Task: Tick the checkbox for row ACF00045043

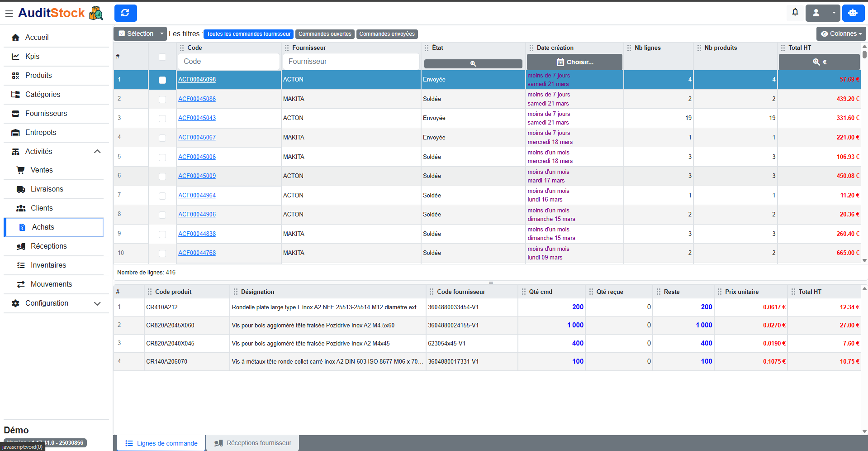Action: pyautogui.click(x=162, y=118)
